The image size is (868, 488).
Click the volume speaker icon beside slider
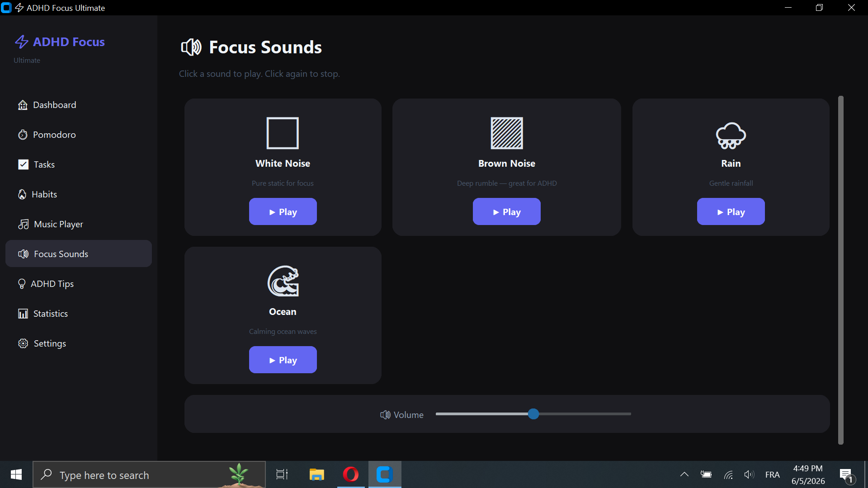click(385, 415)
